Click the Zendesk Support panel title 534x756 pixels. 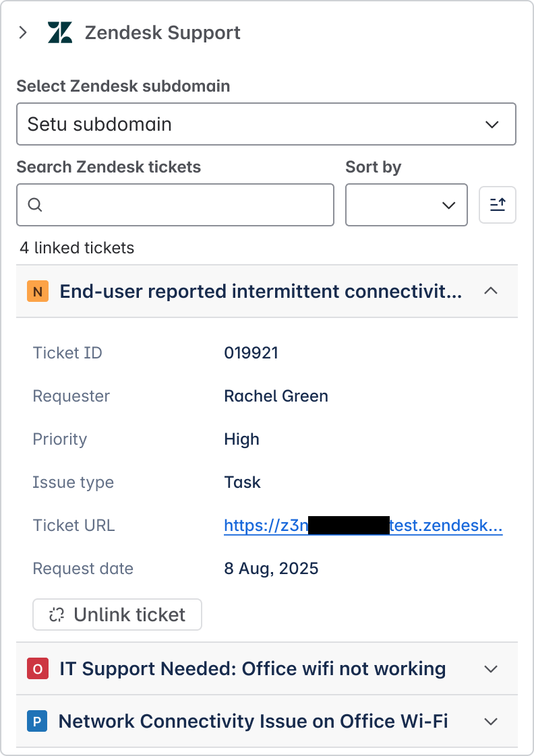(x=162, y=32)
